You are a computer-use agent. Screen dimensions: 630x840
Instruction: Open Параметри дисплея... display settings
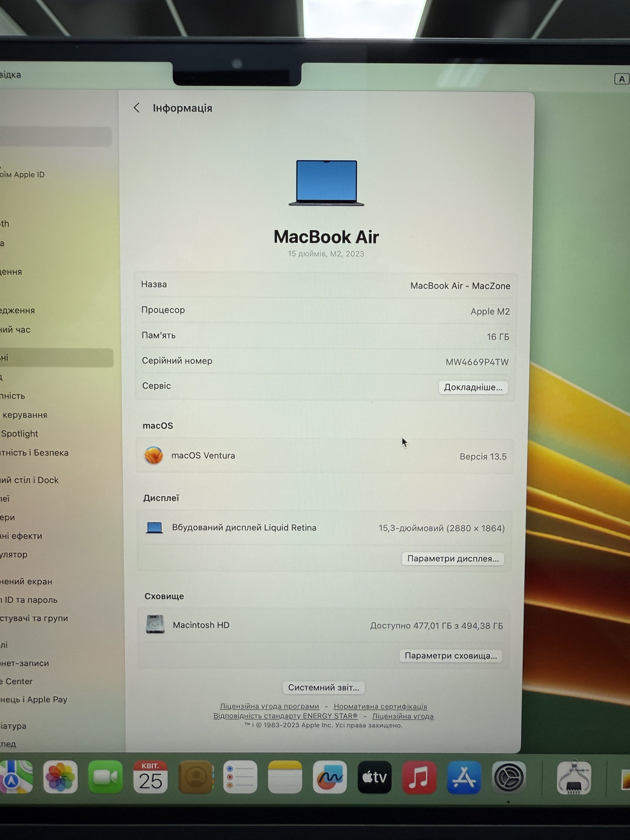453,558
